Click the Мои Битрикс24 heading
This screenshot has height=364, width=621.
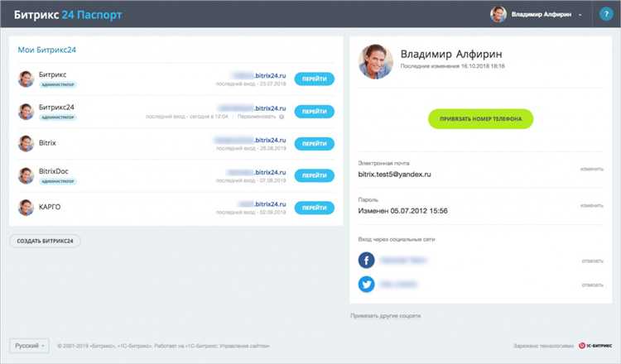[x=46, y=50]
